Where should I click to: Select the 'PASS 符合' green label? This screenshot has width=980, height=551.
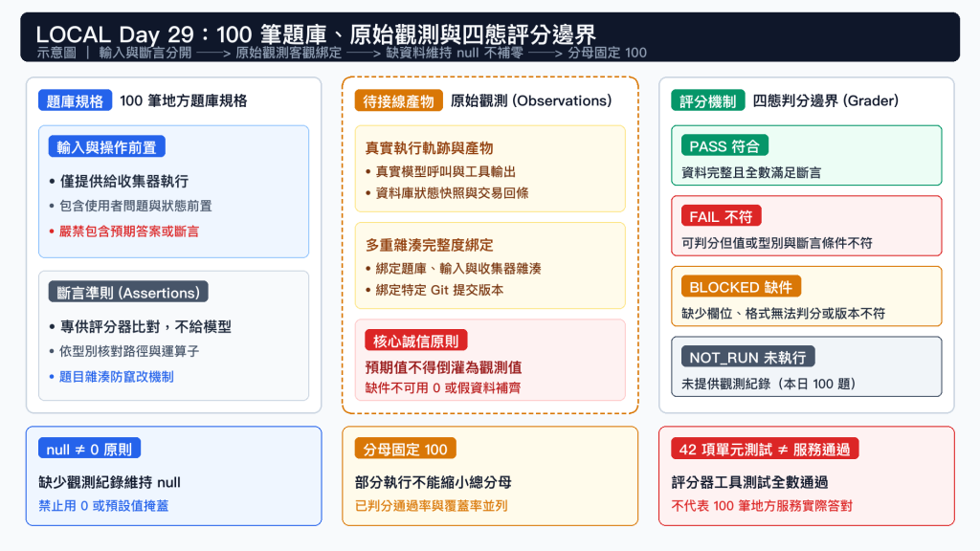724,145
